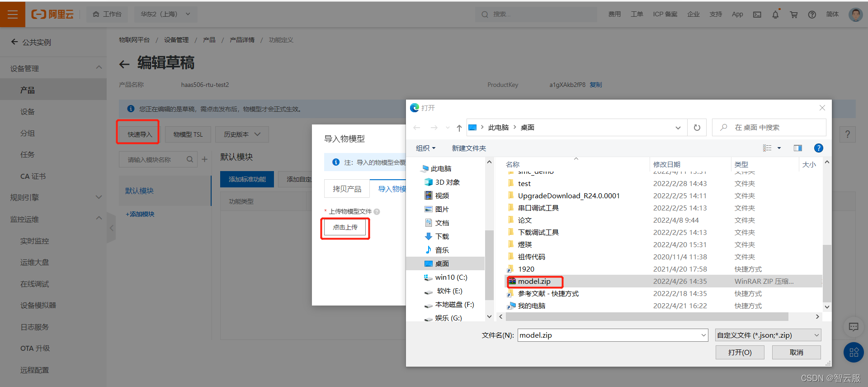This screenshot has height=387, width=868.
Task: Click 打开(O) in the file dialog
Action: [x=740, y=352]
